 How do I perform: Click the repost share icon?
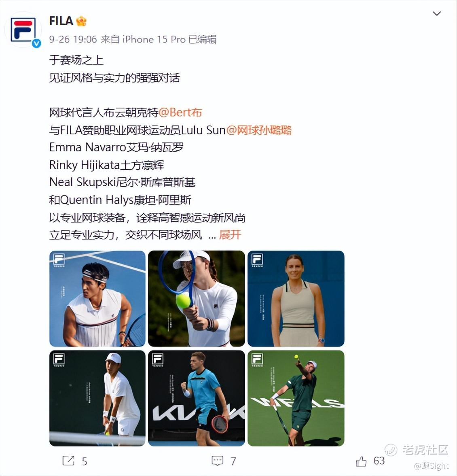(68, 461)
